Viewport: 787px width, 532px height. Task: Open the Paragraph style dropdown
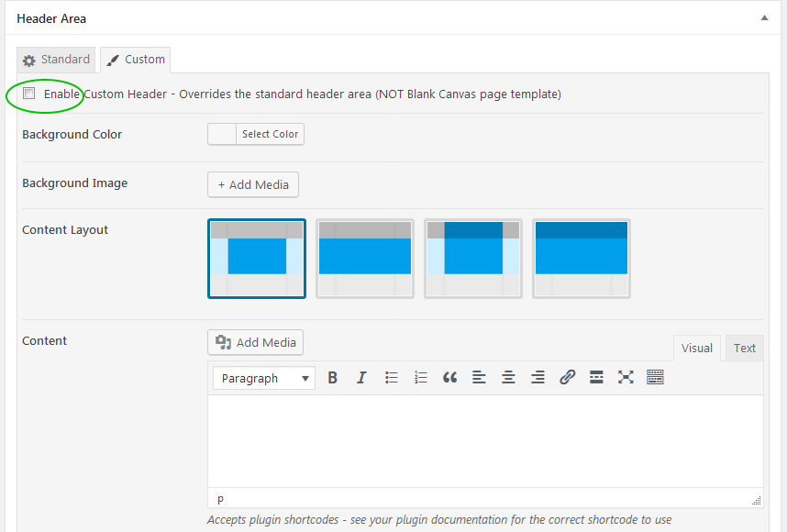pos(263,377)
